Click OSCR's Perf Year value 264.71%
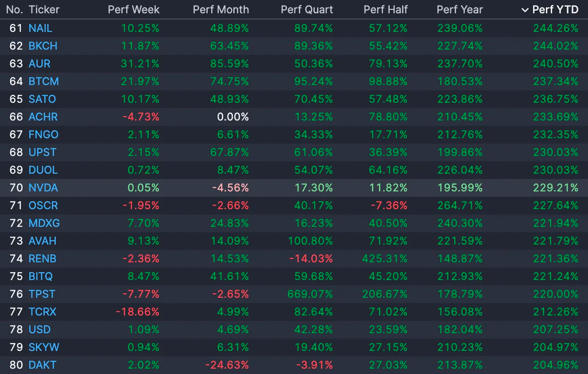 tap(460, 206)
